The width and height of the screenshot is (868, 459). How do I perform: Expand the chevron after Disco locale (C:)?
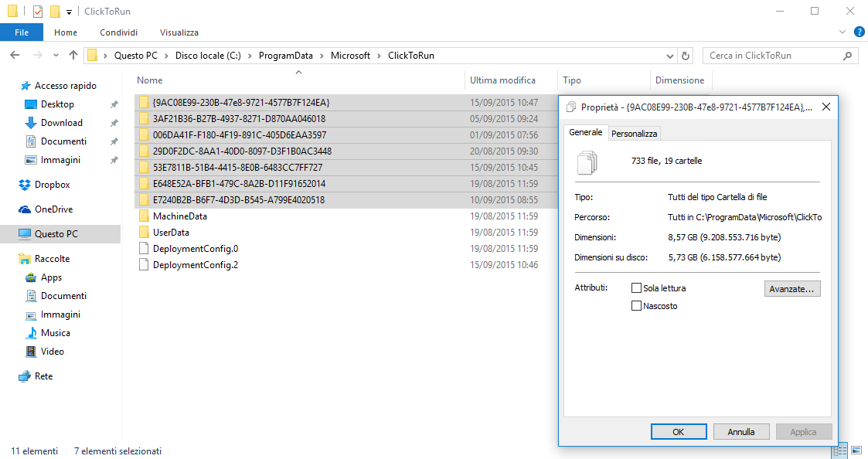click(x=250, y=56)
